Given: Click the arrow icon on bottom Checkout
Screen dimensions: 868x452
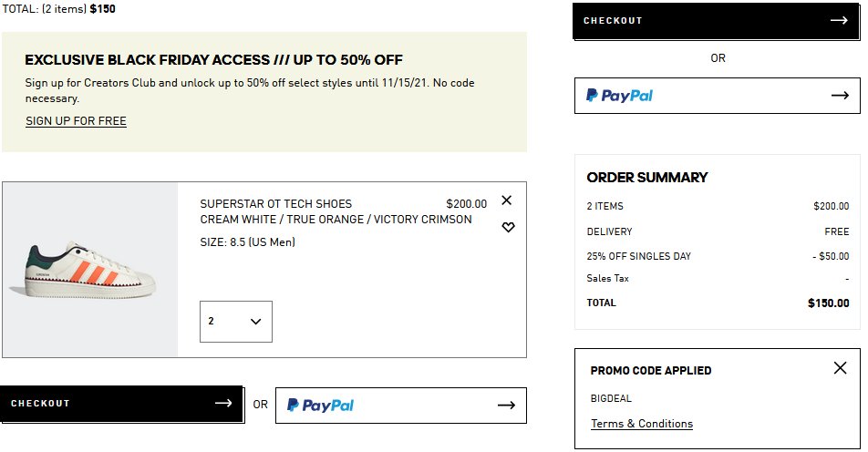Looking at the screenshot, I should tap(223, 404).
